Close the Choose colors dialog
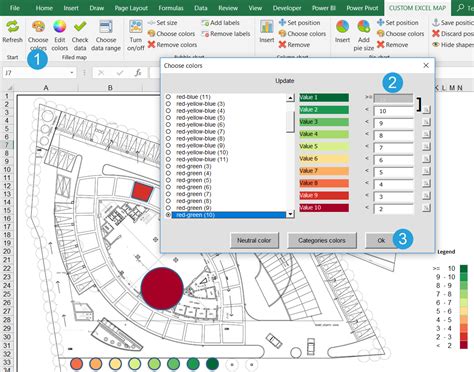 coord(426,65)
